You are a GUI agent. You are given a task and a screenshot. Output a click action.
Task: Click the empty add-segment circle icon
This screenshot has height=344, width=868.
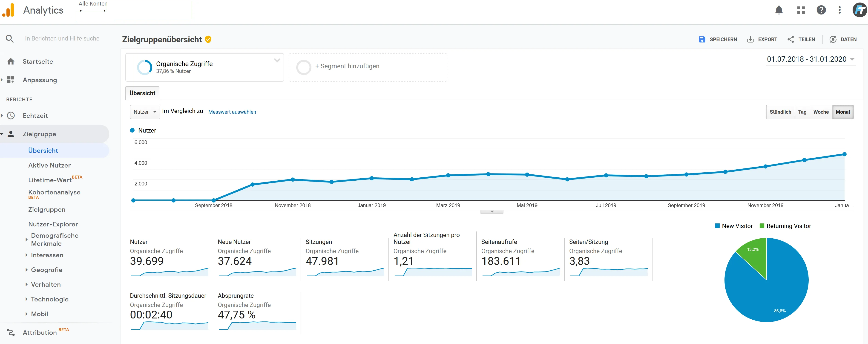(304, 67)
